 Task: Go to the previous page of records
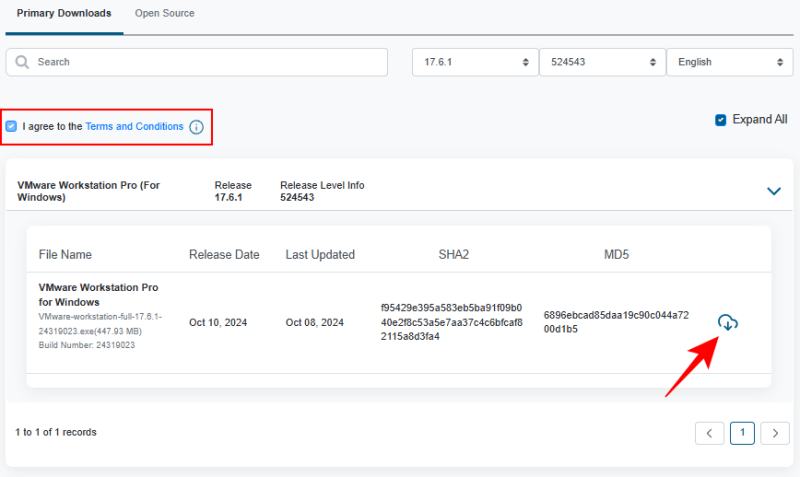709,433
